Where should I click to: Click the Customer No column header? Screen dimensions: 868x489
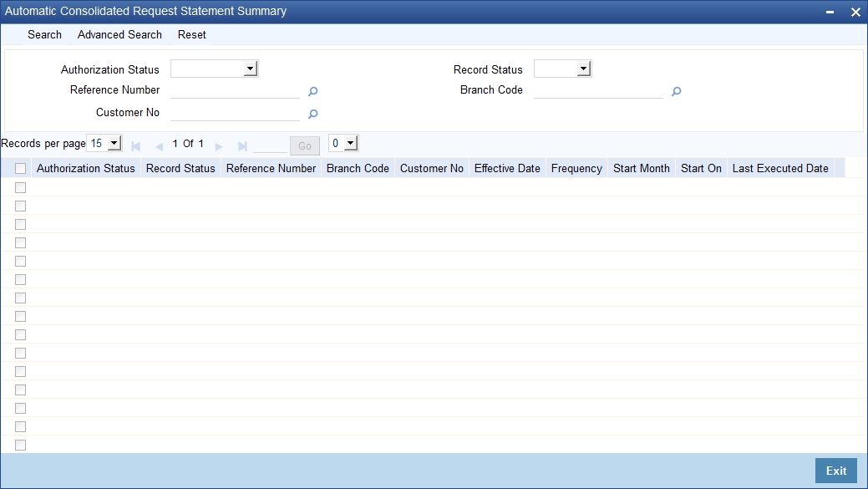pyautogui.click(x=432, y=168)
